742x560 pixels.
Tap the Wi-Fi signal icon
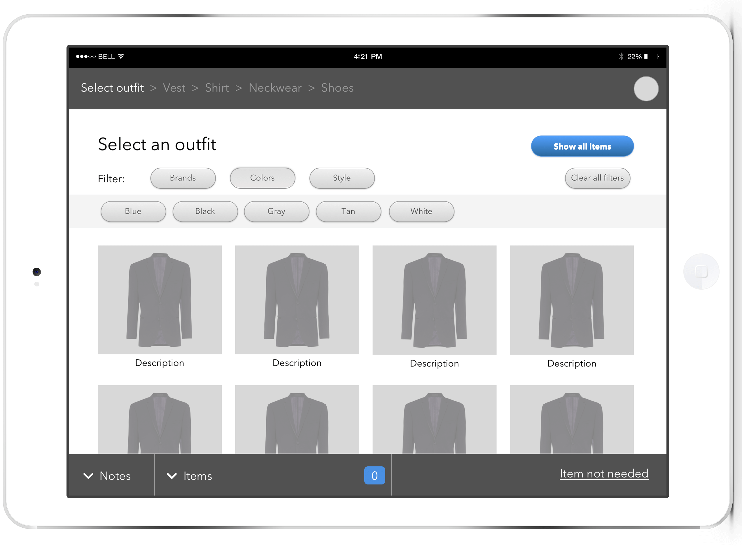click(x=121, y=56)
